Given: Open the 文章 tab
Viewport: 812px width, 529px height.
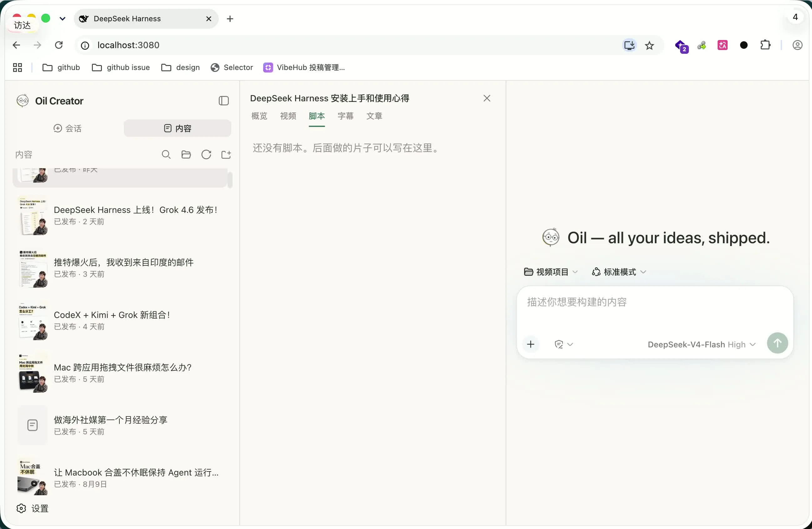Looking at the screenshot, I should 374,116.
